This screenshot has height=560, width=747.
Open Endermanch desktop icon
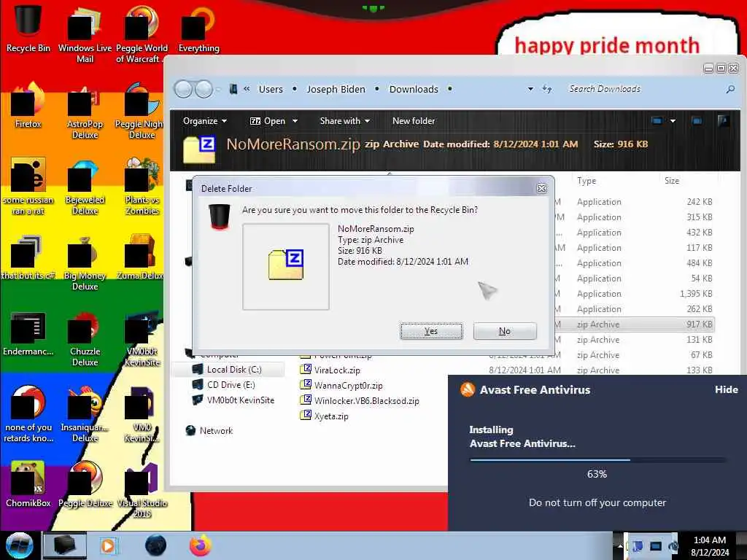pyautogui.click(x=28, y=333)
